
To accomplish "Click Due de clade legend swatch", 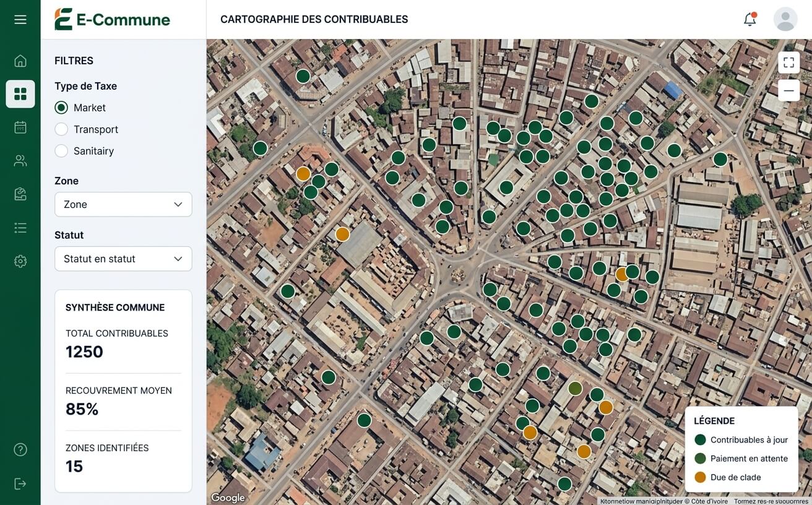I will 700,477.
